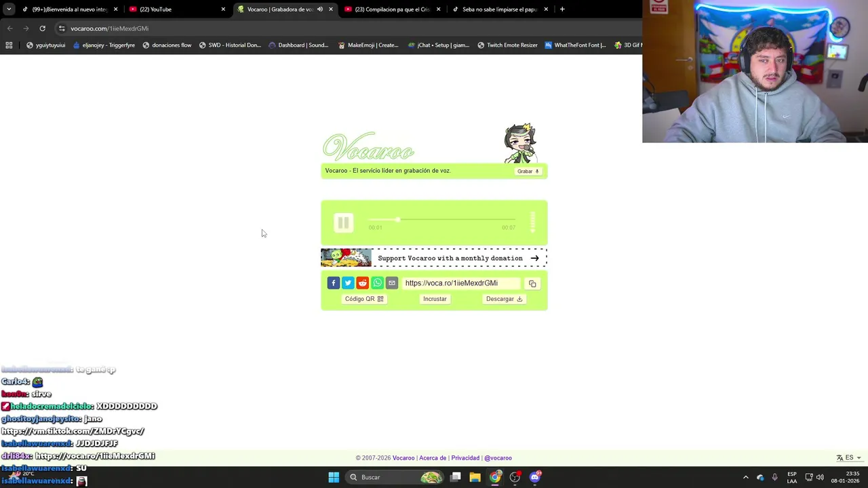Open the Windows Start menu
This screenshot has height=488, width=868.
pyautogui.click(x=334, y=477)
